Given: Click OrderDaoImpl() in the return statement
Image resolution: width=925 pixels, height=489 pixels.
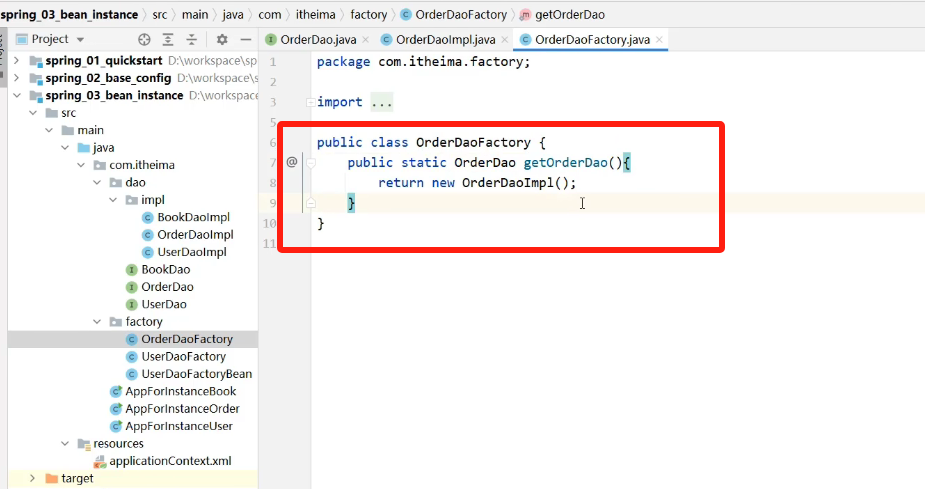Looking at the screenshot, I should click(x=515, y=183).
